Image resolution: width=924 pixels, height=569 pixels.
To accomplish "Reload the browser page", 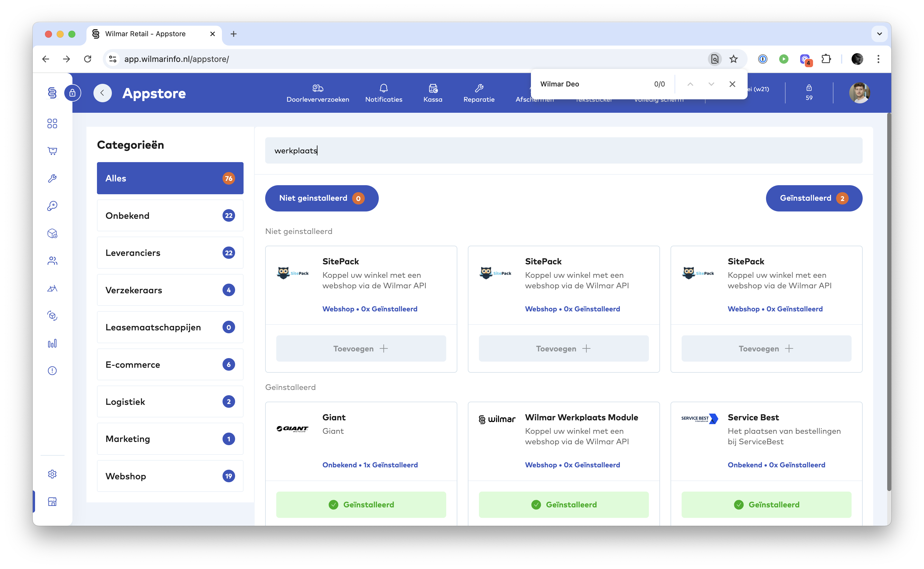I will click(88, 59).
